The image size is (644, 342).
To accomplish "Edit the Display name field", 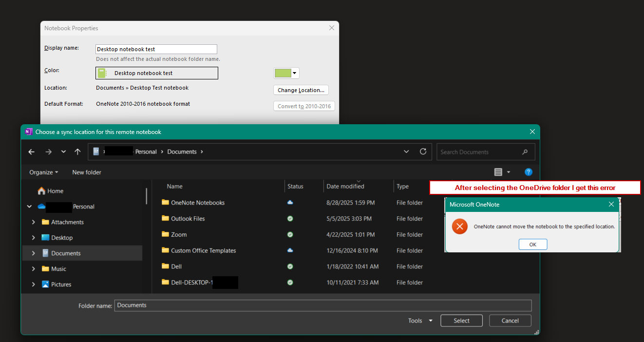I will [156, 49].
